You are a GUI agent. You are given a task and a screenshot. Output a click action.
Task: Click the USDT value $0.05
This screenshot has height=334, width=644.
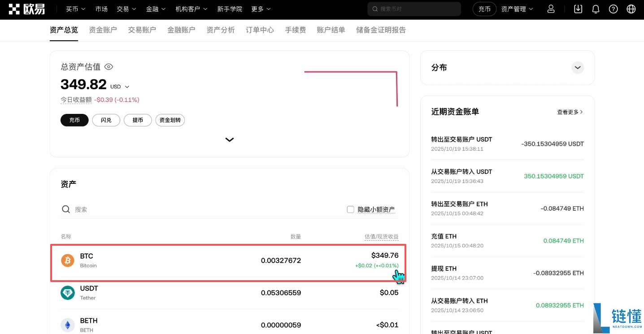tap(389, 293)
